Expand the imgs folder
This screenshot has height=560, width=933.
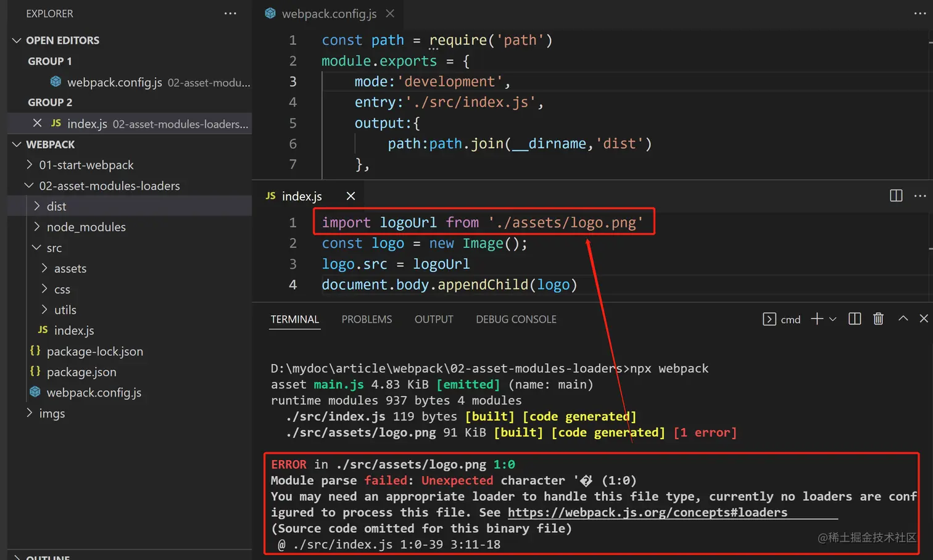(29, 413)
